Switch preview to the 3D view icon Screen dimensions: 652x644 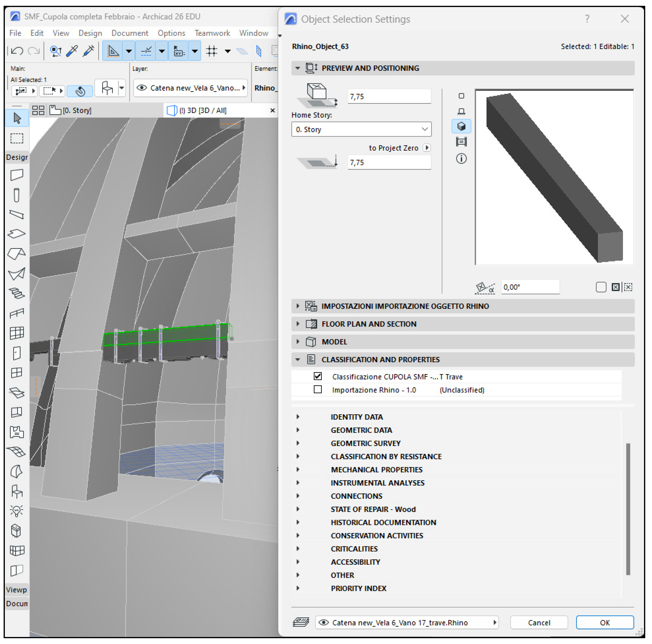pyautogui.click(x=461, y=126)
